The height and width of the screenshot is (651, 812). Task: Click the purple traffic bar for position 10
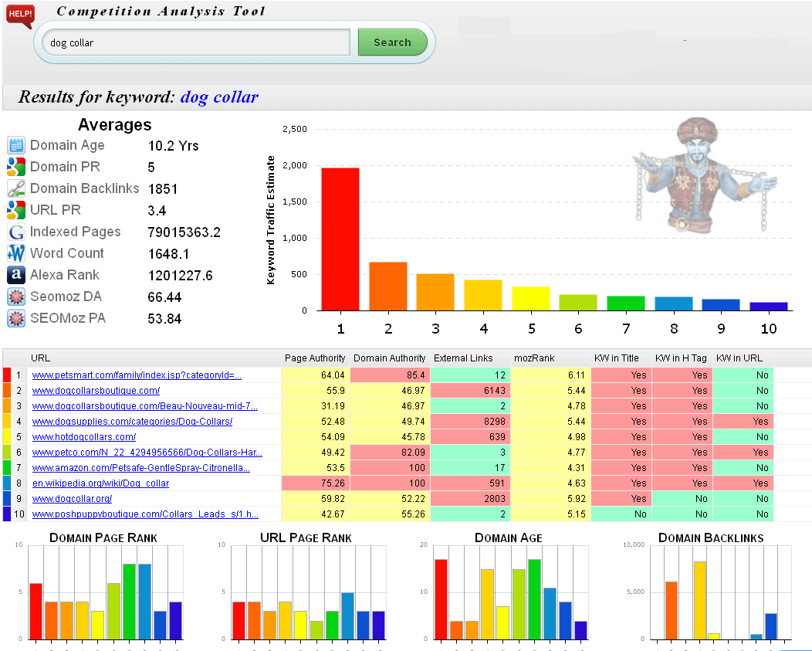pyautogui.click(x=769, y=307)
